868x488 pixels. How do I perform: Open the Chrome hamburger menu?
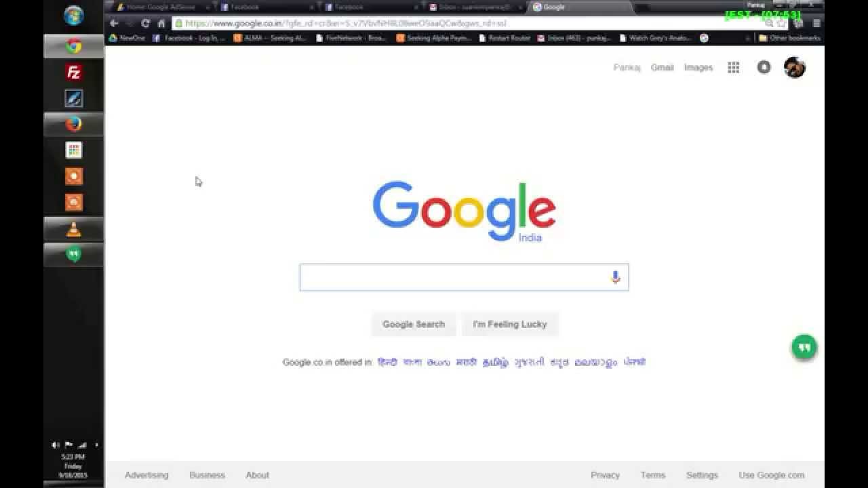click(816, 23)
